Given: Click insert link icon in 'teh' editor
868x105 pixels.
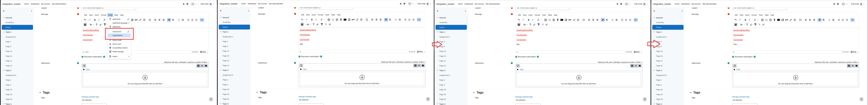Looking at the screenshot, I should (357, 20).
